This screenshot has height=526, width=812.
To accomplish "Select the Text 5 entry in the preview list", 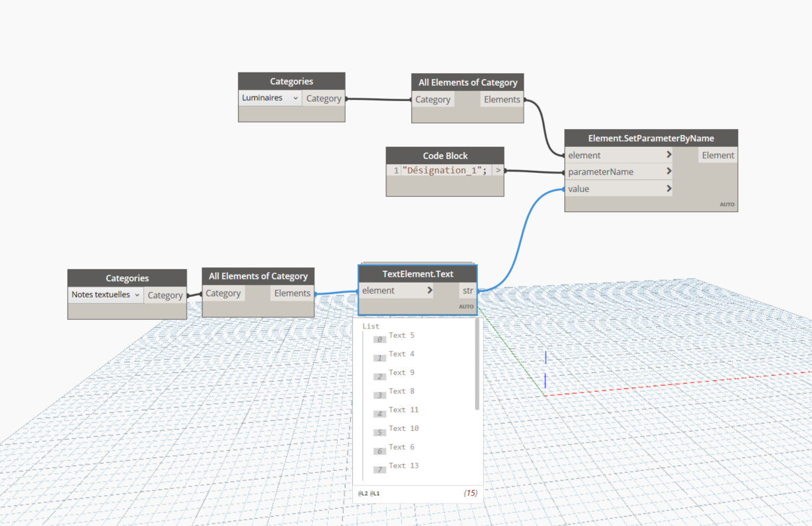I will point(401,335).
